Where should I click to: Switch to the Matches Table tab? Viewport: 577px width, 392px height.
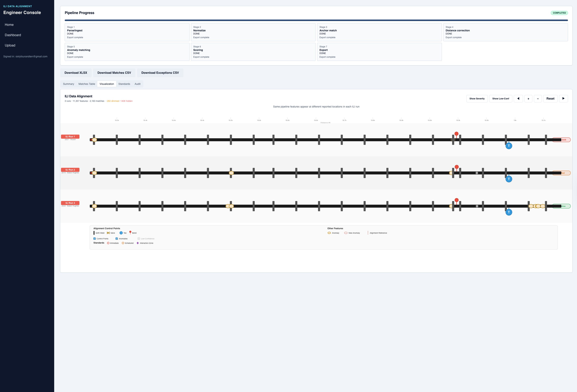pyautogui.click(x=87, y=84)
